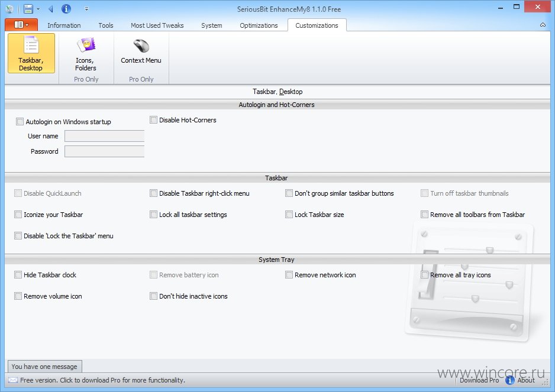
Task: Select the Customizations tab
Action: pos(317,25)
